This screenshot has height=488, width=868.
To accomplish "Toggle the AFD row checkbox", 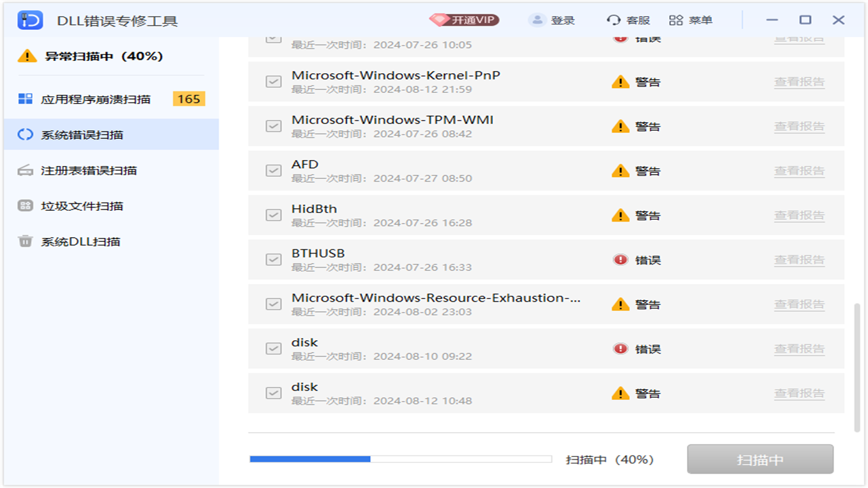I will 273,171.
